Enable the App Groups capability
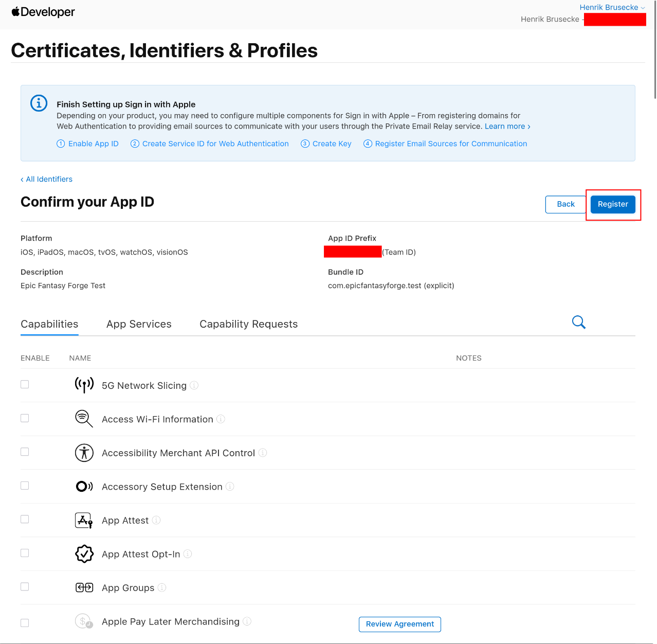 (x=24, y=586)
